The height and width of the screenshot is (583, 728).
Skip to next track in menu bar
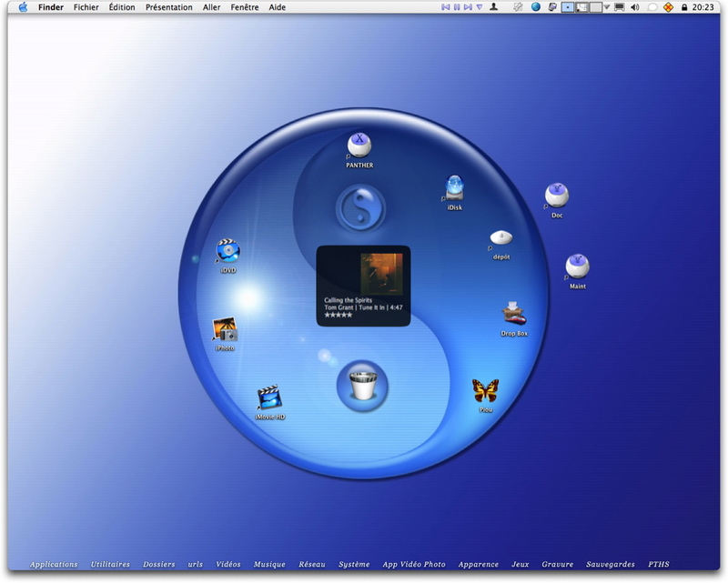pos(468,7)
